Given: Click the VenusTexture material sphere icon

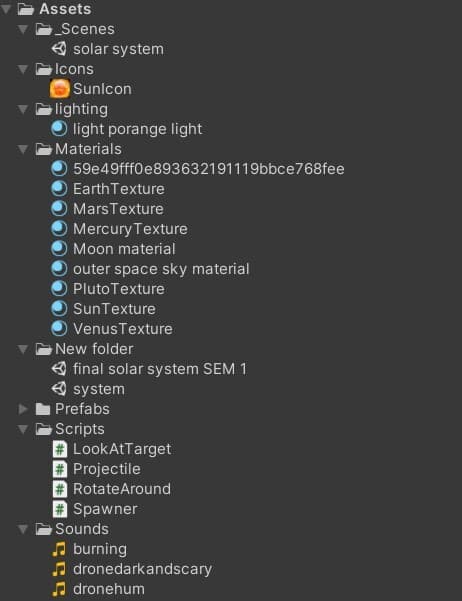Looking at the screenshot, I should coord(59,329).
